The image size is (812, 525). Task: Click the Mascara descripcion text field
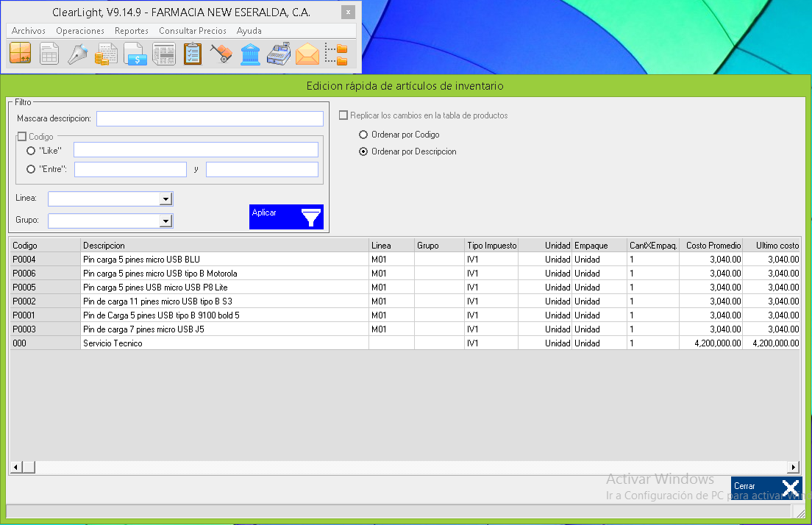click(210, 119)
